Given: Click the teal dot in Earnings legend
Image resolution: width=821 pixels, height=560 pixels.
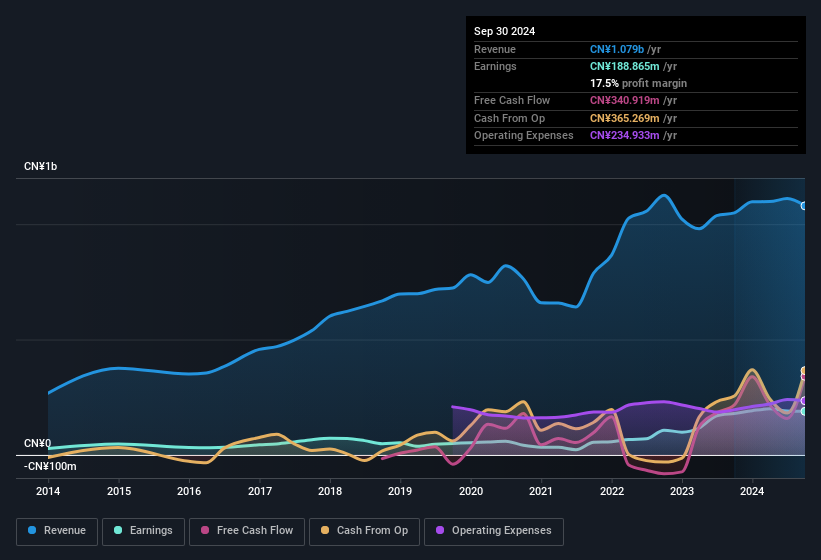Looking at the screenshot, I should 118,530.
